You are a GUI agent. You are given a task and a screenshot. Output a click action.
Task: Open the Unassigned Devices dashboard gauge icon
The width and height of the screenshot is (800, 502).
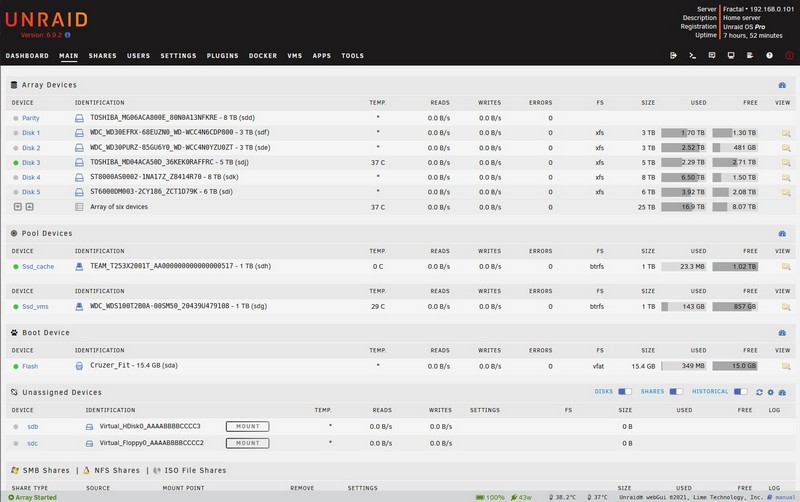pos(782,392)
